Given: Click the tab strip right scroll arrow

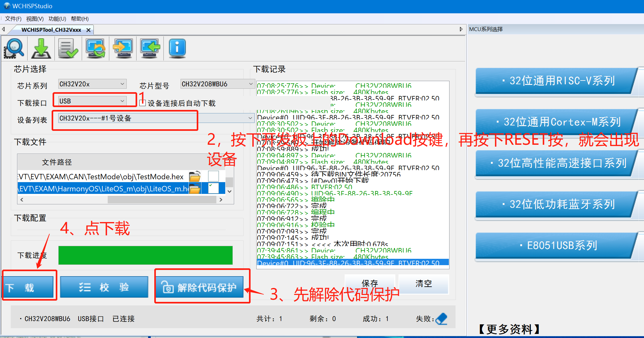Looking at the screenshot, I should 461,29.
